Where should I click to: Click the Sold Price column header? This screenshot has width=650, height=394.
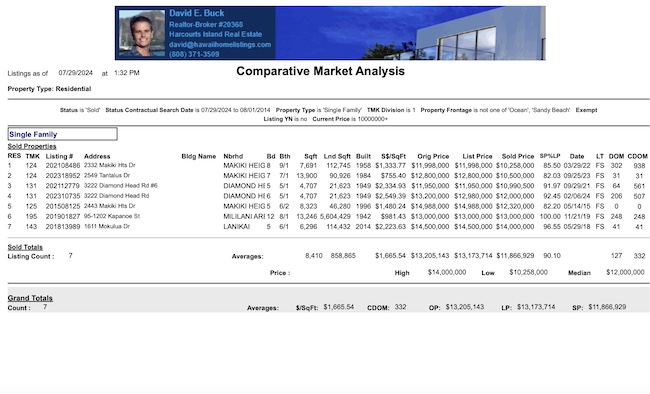point(518,156)
